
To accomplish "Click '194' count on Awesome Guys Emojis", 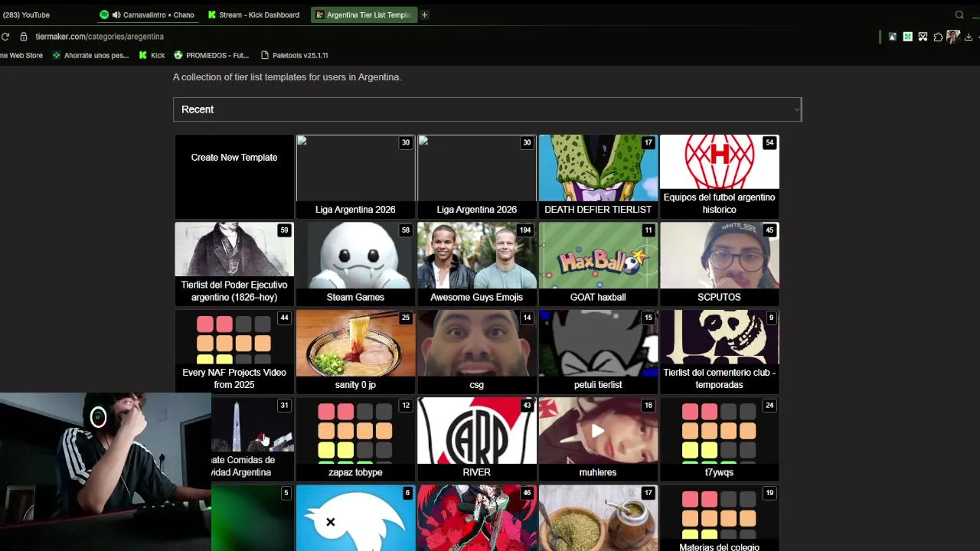I will click(525, 230).
